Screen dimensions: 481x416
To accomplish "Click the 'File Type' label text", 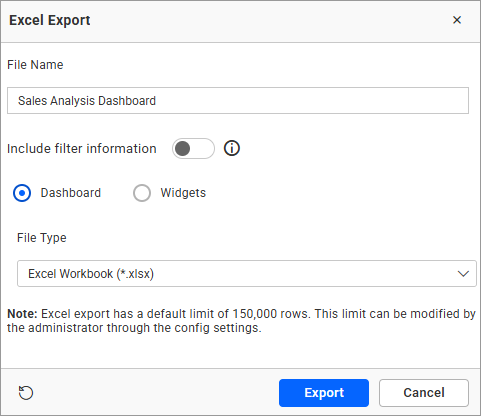I will pyautogui.click(x=42, y=238).
